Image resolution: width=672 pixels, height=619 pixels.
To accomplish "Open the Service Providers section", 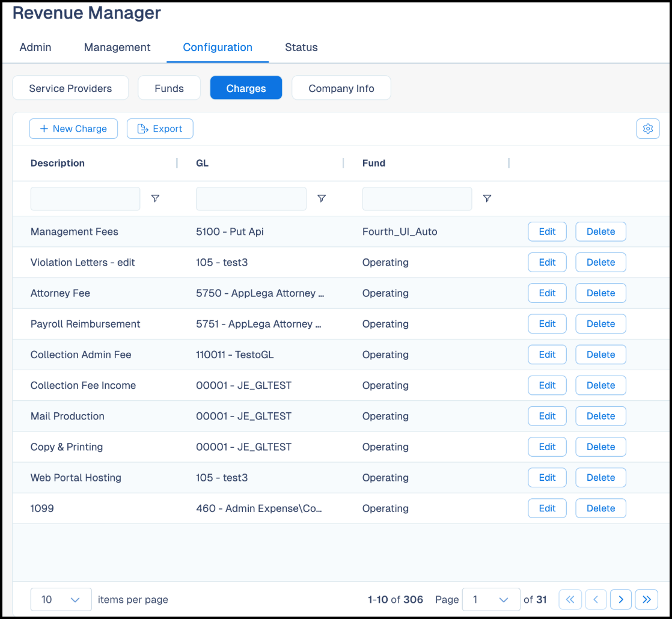I will click(x=70, y=88).
